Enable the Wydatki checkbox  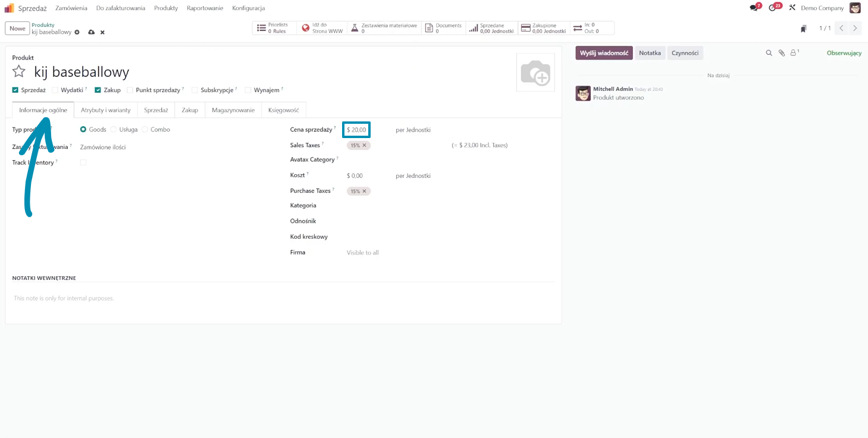coord(55,90)
